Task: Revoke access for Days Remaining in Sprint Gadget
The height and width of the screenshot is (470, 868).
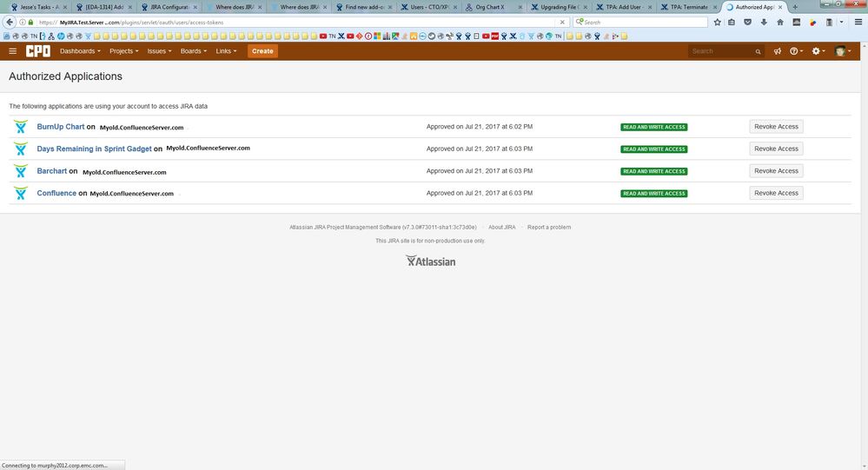Action: click(x=776, y=149)
